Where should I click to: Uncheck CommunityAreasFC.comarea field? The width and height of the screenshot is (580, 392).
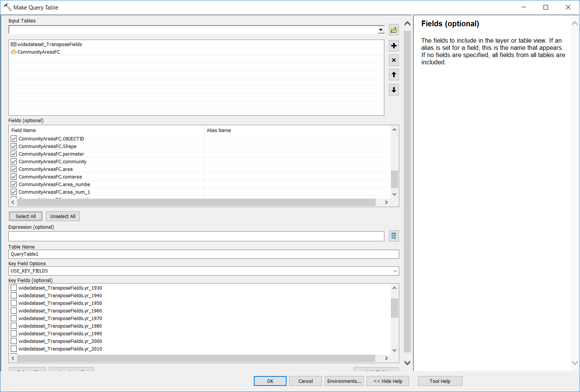pyautogui.click(x=14, y=177)
